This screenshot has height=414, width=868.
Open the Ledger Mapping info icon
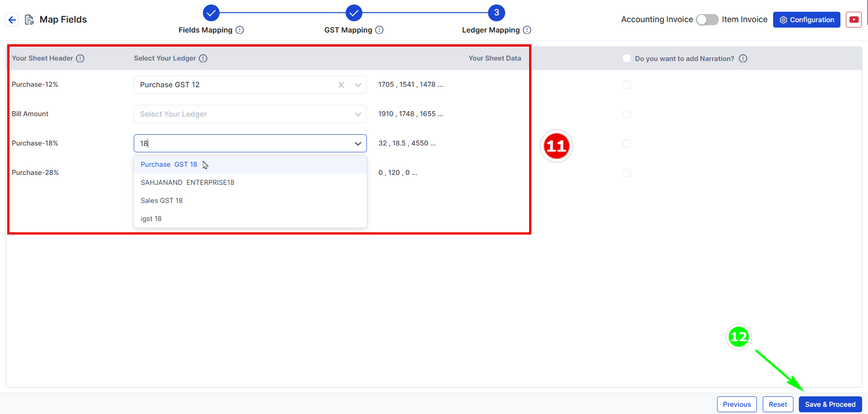(527, 30)
